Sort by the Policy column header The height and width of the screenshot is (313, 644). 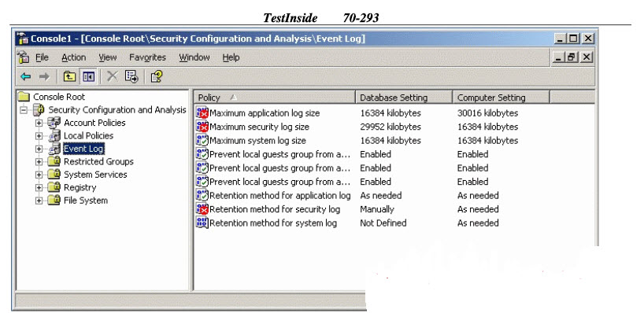(274, 98)
